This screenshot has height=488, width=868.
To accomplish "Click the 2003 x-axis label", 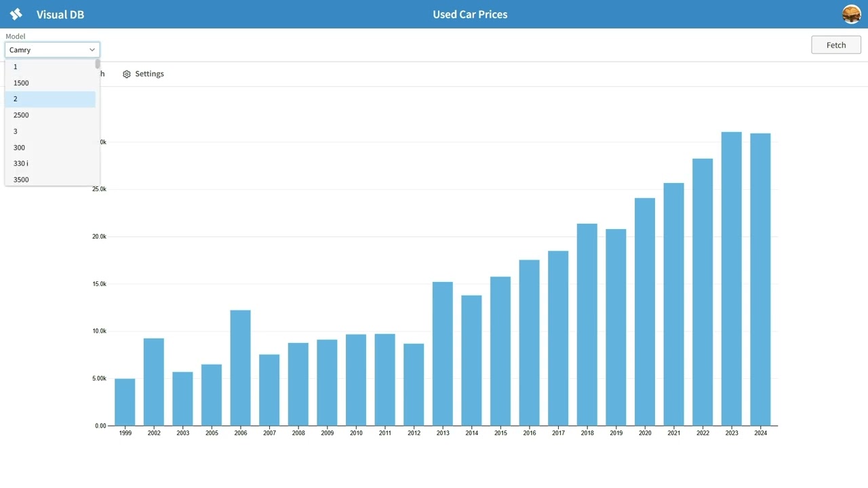I will coord(183,433).
